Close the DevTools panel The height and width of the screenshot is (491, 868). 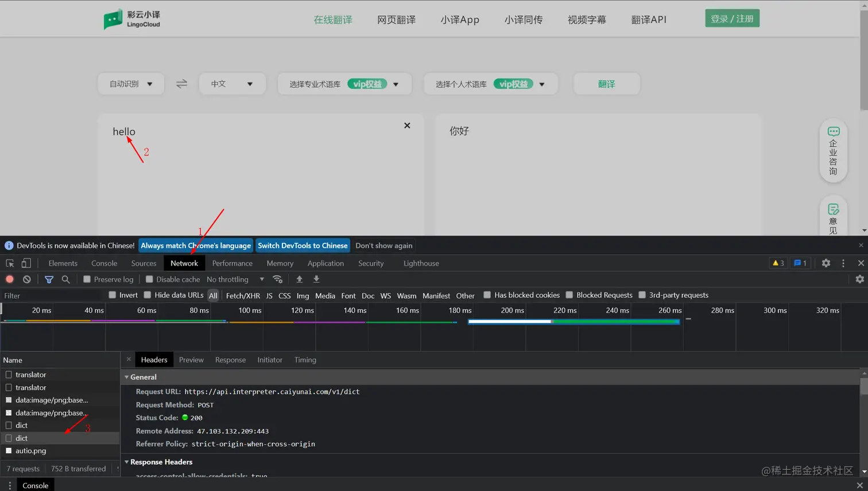pos(861,263)
